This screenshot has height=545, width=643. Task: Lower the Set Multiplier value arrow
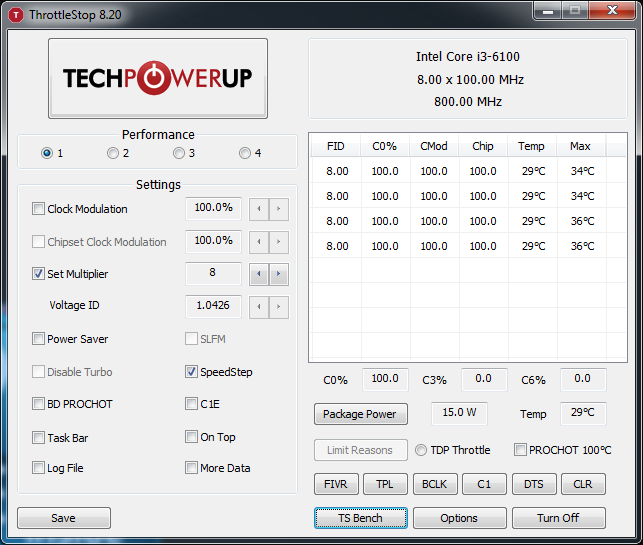[259, 274]
